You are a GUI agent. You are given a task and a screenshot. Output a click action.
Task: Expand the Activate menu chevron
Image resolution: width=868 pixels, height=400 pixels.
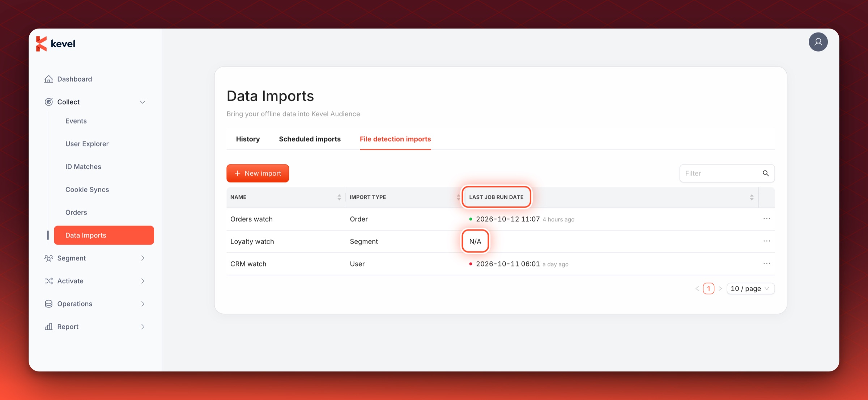click(143, 281)
